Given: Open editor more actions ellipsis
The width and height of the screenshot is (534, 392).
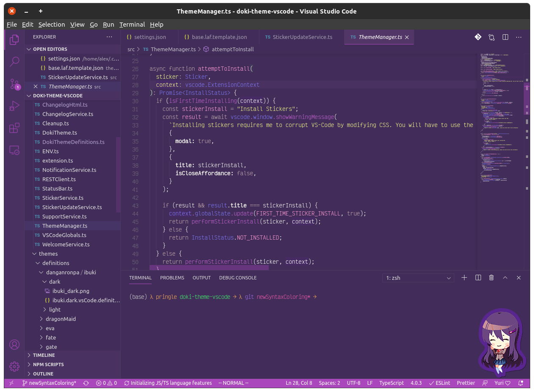Looking at the screenshot, I should [519, 37].
